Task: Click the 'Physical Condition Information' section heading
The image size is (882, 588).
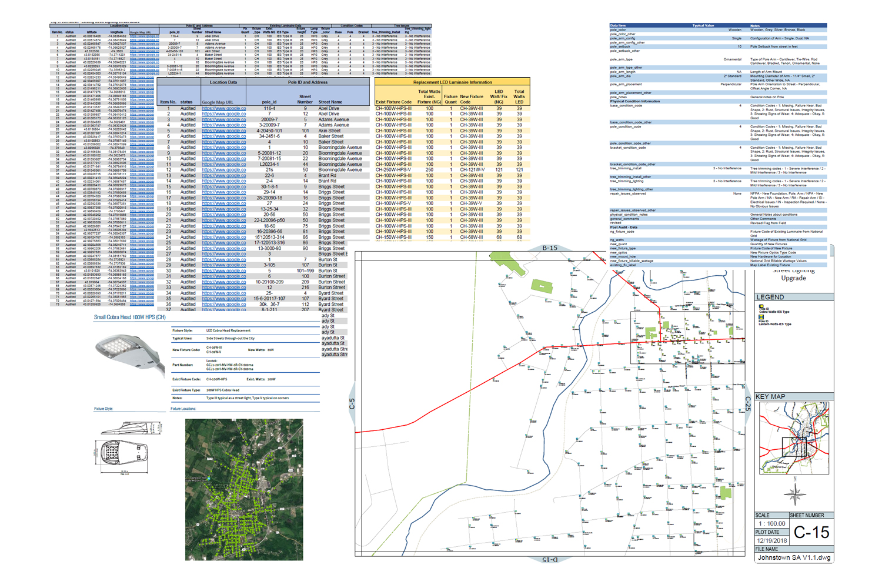Action: tap(635, 101)
